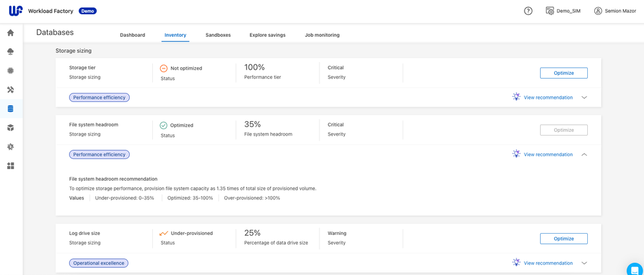Open the gear settings sidebar icon
The width and height of the screenshot is (644, 275).
pos(10,147)
